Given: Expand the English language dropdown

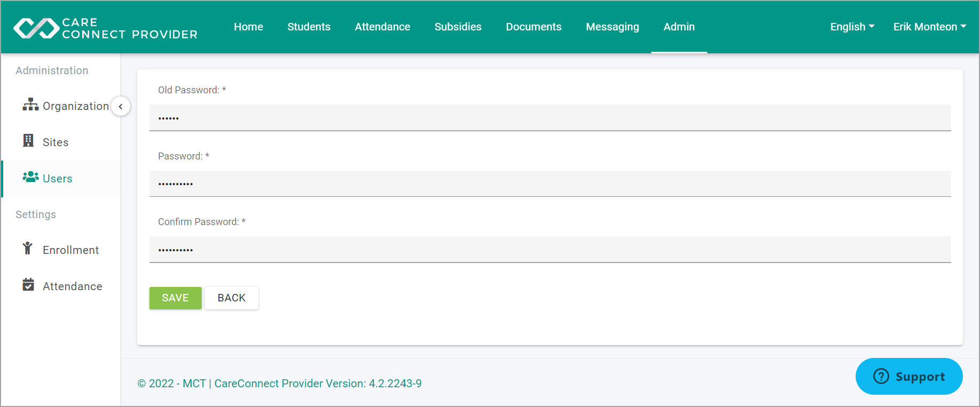Looking at the screenshot, I should (x=852, y=27).
